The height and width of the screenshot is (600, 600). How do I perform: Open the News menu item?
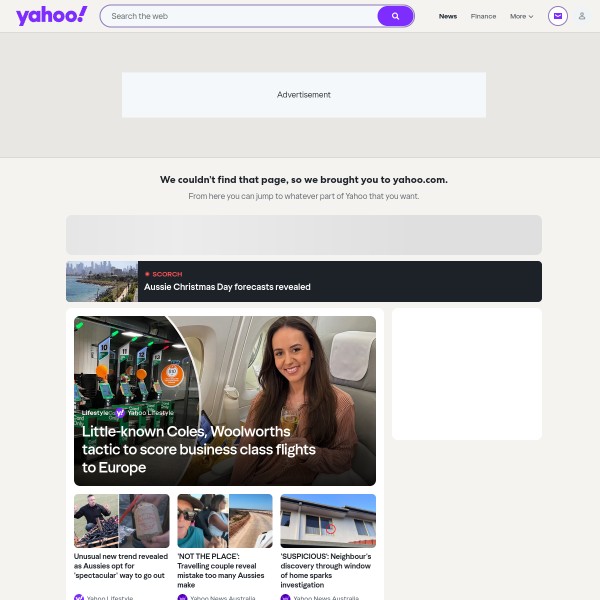(448, 16)
